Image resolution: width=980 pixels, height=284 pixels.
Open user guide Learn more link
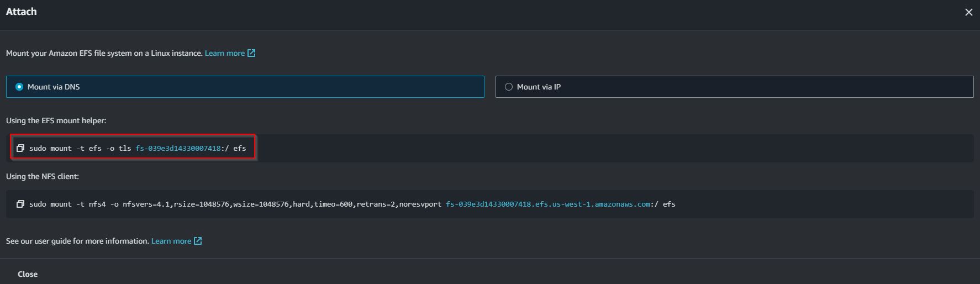171,241
